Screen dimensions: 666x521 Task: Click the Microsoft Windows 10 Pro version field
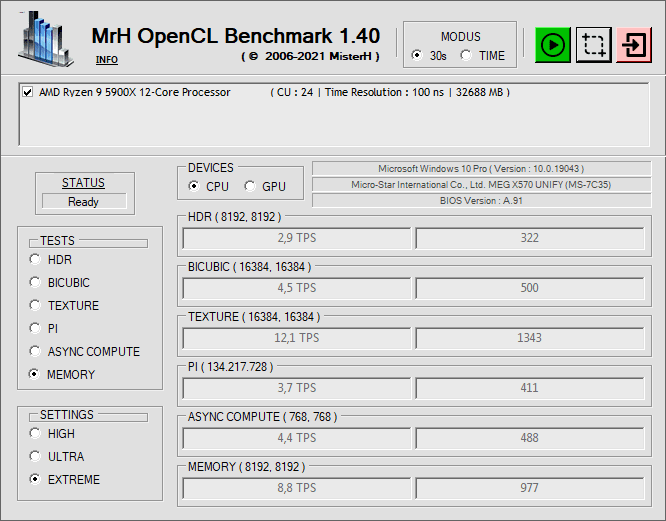click(x=481, y=169)
